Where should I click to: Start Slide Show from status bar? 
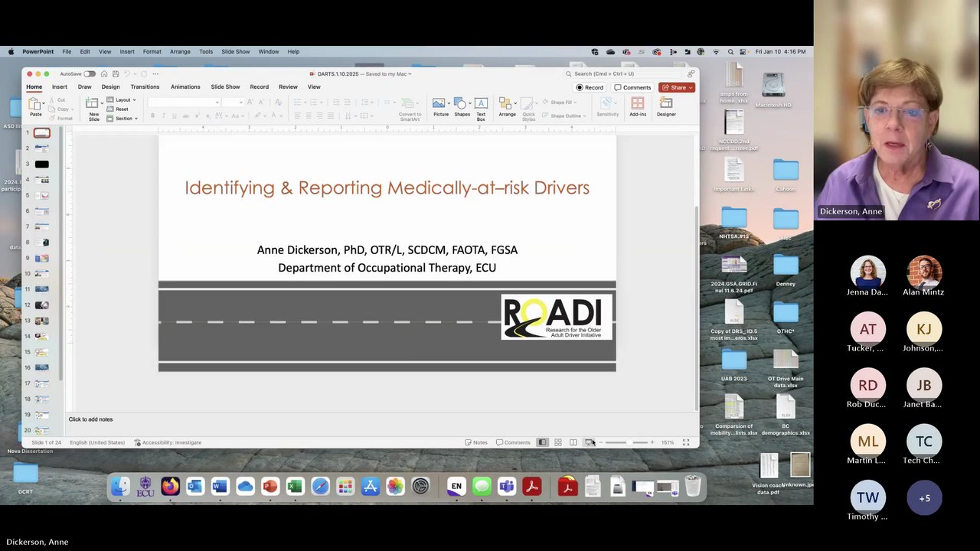point(589,442)
